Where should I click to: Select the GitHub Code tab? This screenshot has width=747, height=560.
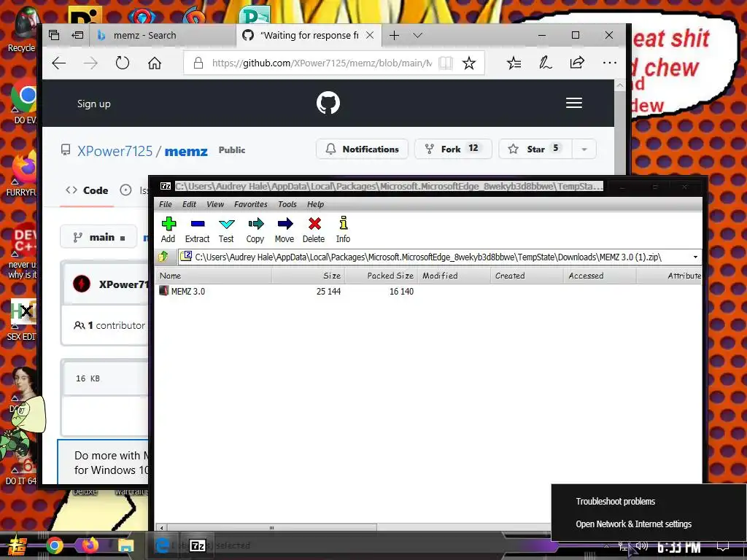coord(88,190)
